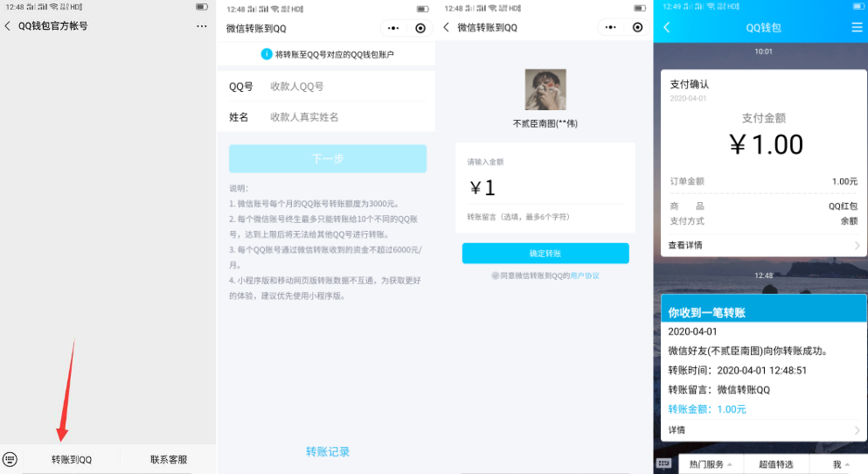Focus the ¥ amount input field
Image resolution: width=868 pixels, height=474 pixels.
545,188
